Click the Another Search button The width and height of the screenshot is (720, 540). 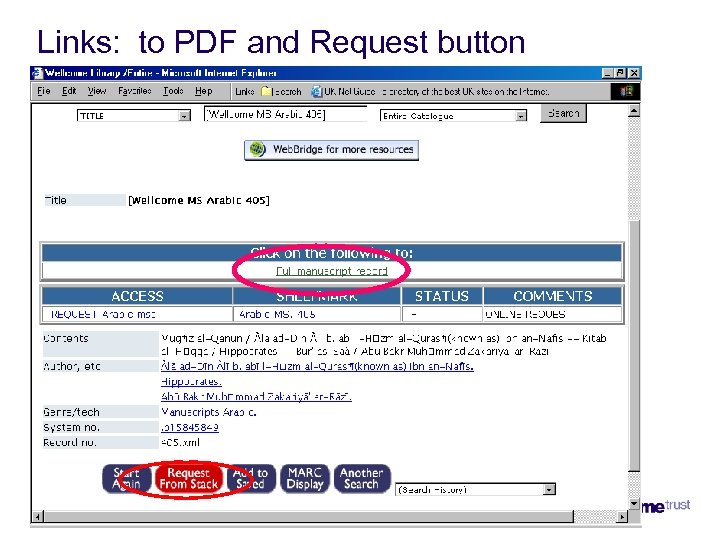click(362, 478)
